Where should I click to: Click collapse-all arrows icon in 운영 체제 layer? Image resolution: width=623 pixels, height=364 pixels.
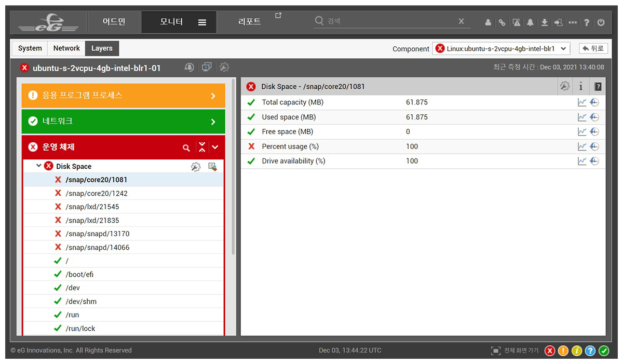click(202, 147)
